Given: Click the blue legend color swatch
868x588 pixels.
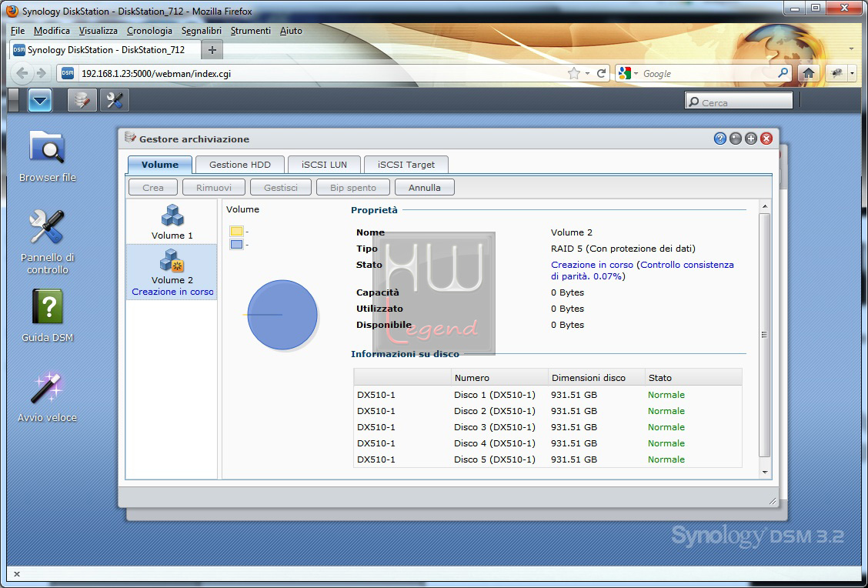Looking at the screenshot, I should 236,244.
